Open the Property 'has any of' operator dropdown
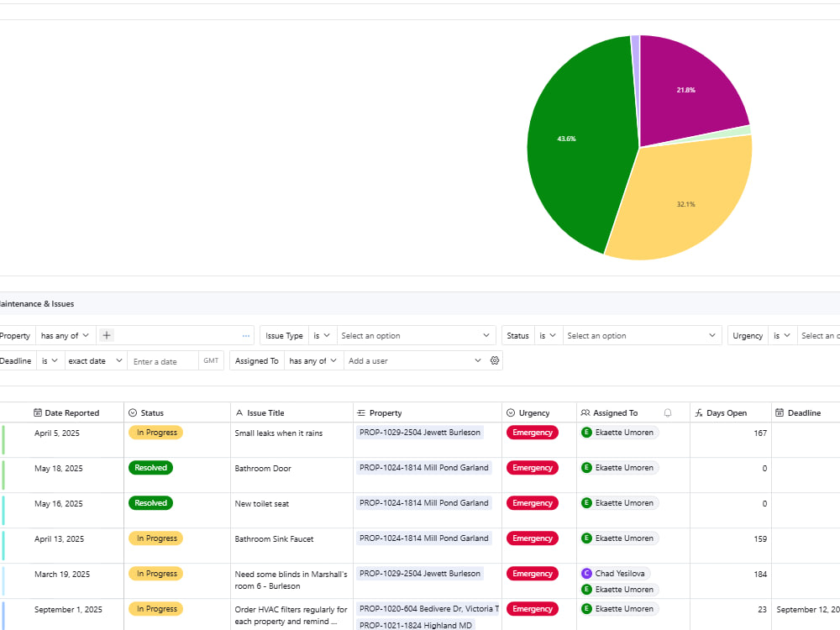840x630 pixels. tap(66, 335)
